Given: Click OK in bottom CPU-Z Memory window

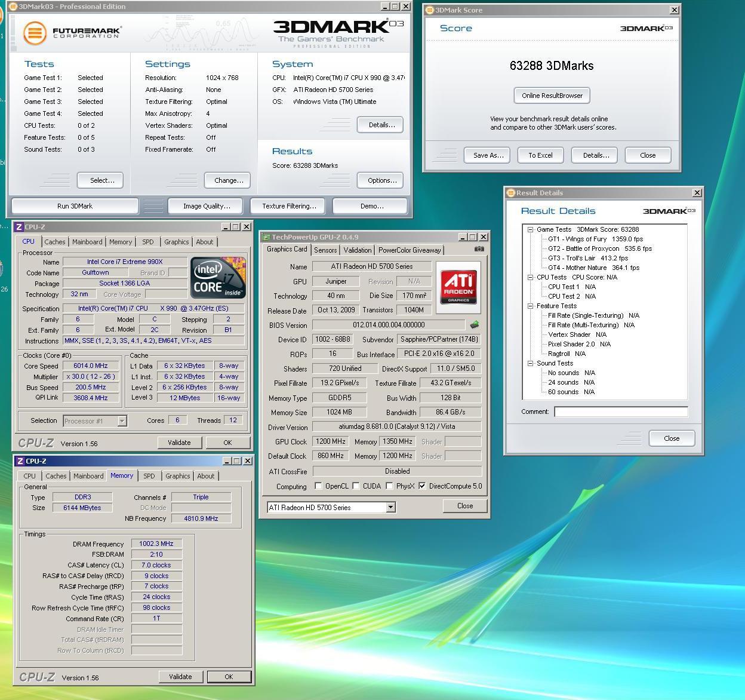Looking at the screenshot, I should point(229,677).
